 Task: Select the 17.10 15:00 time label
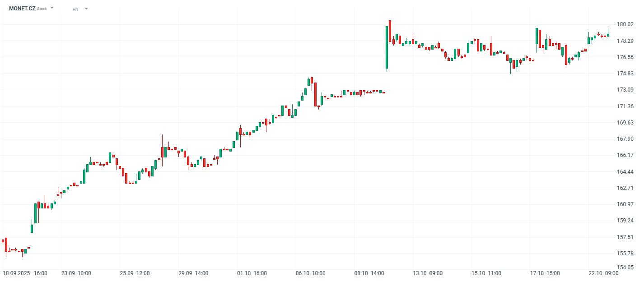[545, 273]
